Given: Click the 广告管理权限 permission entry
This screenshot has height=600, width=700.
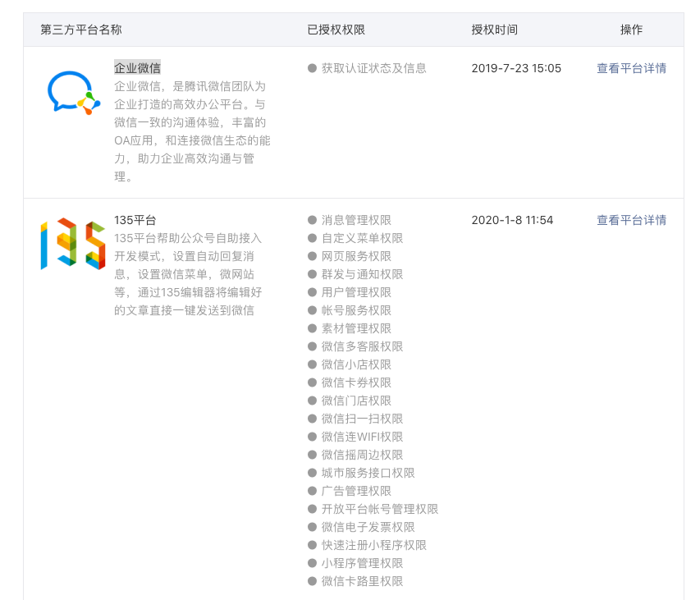Looking at the screenshot, I should 350,491.
